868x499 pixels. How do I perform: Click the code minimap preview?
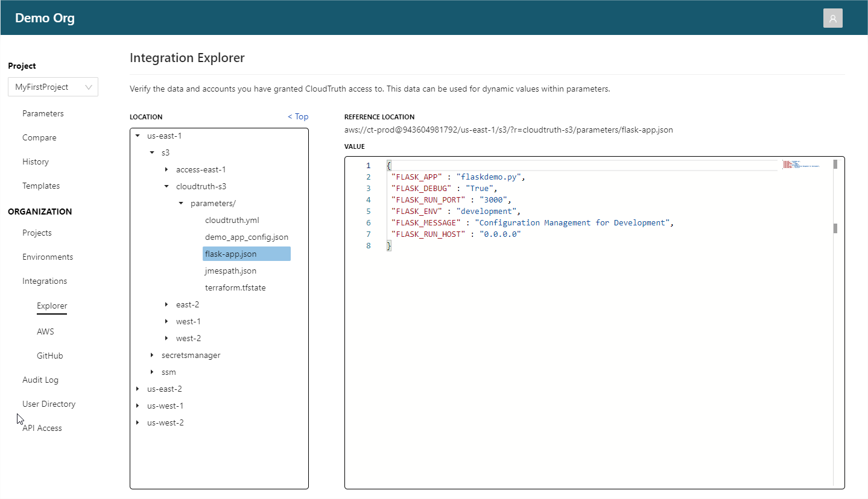(801, 165)
